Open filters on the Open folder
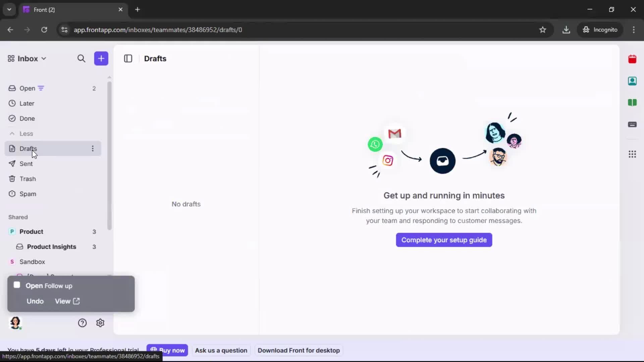 click(41, 88)
